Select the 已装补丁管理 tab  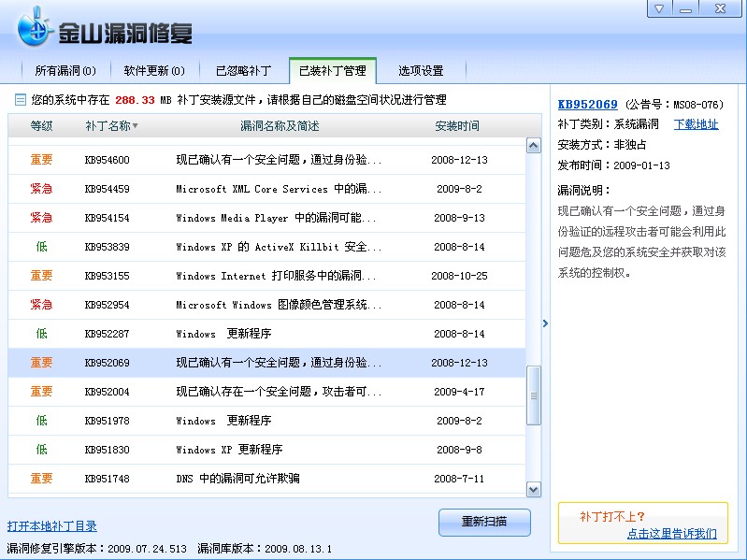point(333,70)
